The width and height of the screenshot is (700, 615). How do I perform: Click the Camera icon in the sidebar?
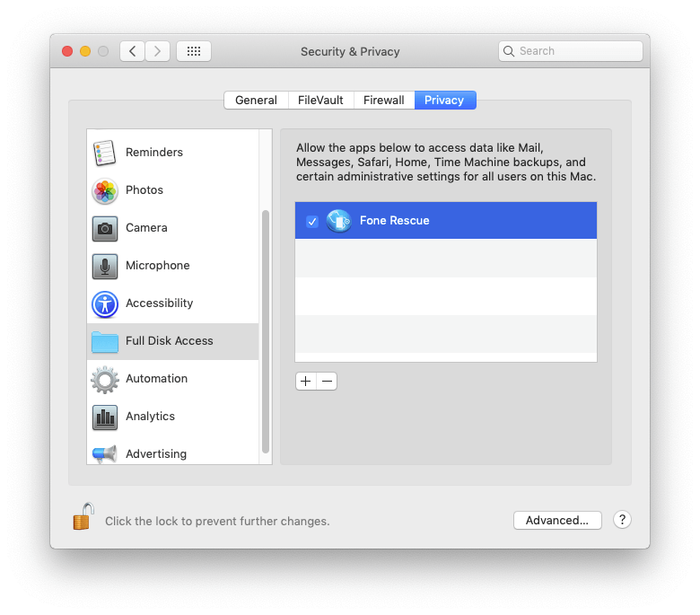point(105,229)
